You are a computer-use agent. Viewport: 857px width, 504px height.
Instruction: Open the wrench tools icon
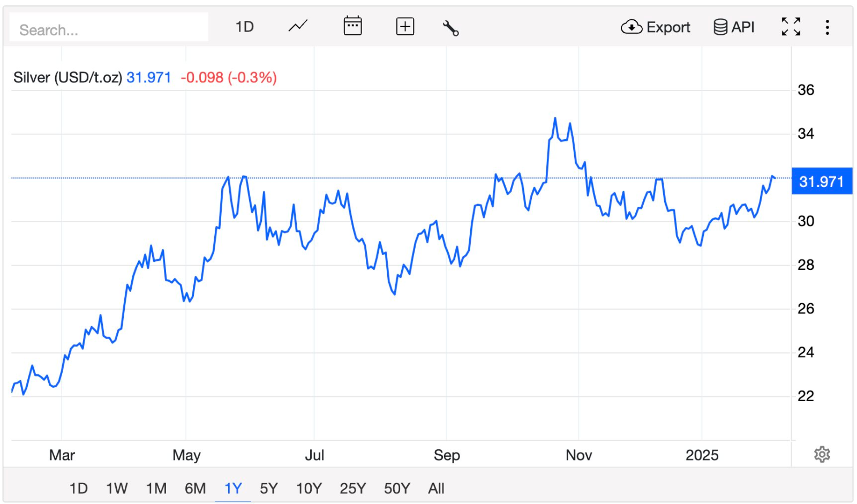coord(450,28)
